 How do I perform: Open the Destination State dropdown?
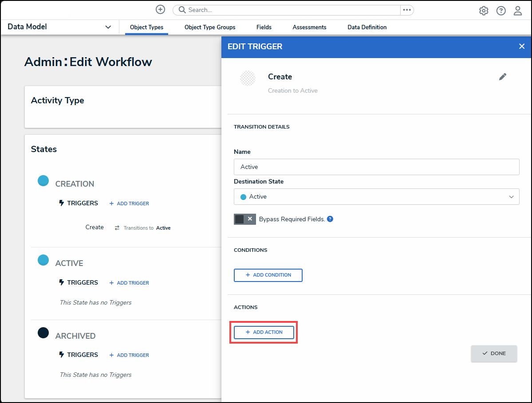click(x=376, y=196)
